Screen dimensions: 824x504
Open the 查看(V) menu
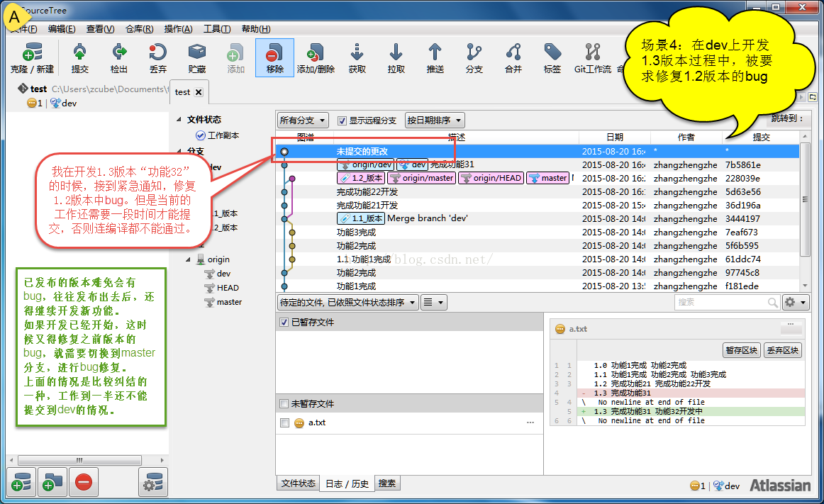101,29
